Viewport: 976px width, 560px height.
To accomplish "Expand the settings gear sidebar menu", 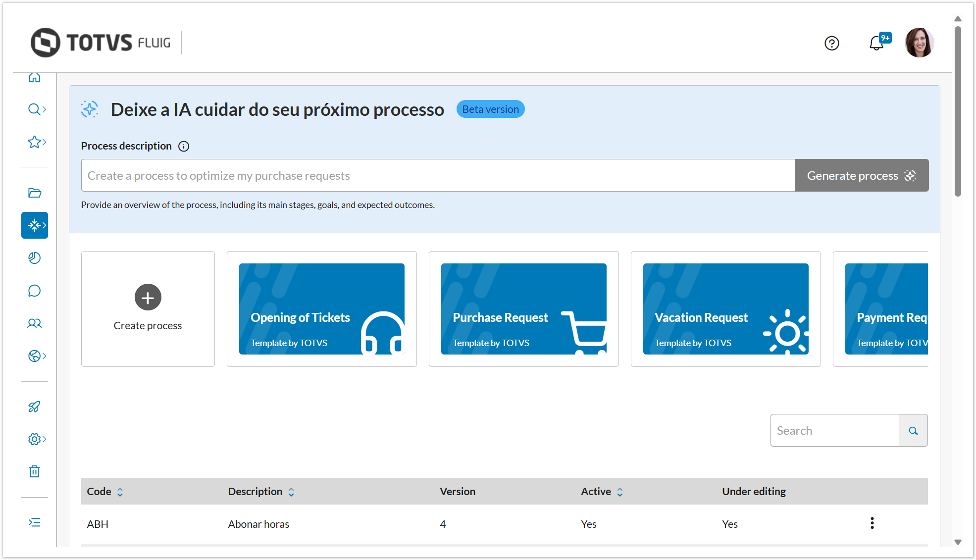I will pos(37,439).
